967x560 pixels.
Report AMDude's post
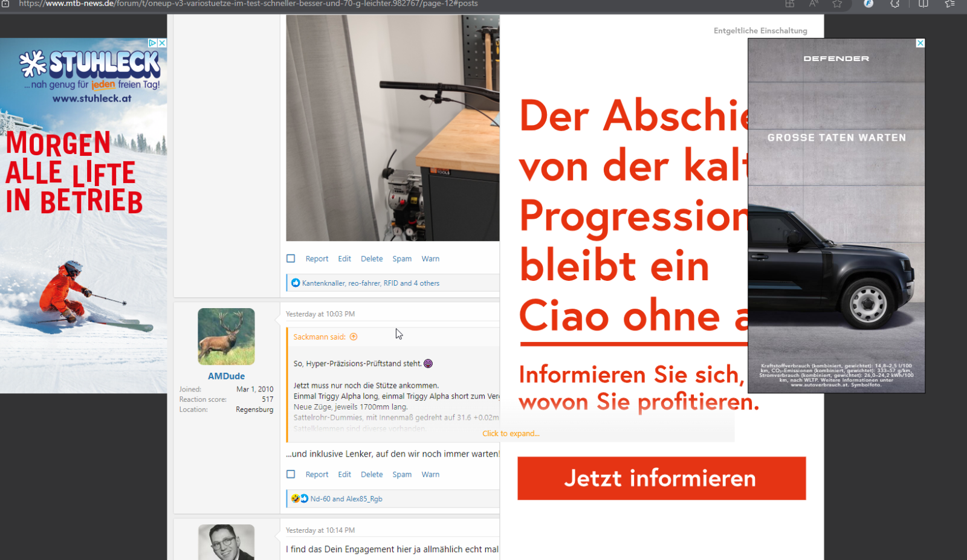pyautogui.click(x=317, y=474)
